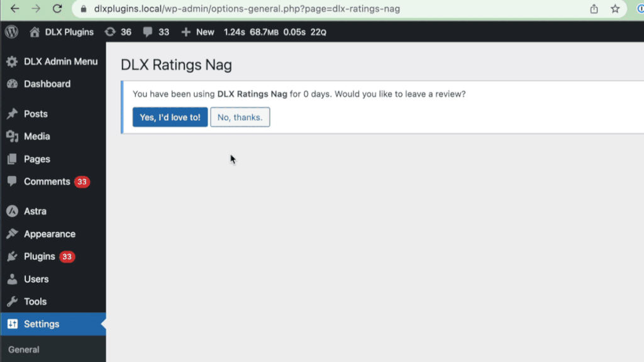The width and height of the screenshot is (644, 362).
Task: Click the lock icon in address bar
Action: [x=84, y=9]
